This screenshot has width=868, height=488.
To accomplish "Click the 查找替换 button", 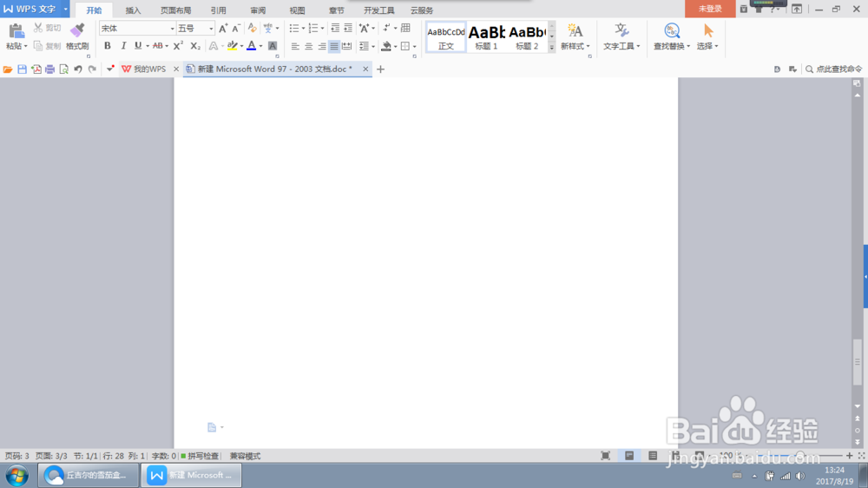I will pos(672,36).
